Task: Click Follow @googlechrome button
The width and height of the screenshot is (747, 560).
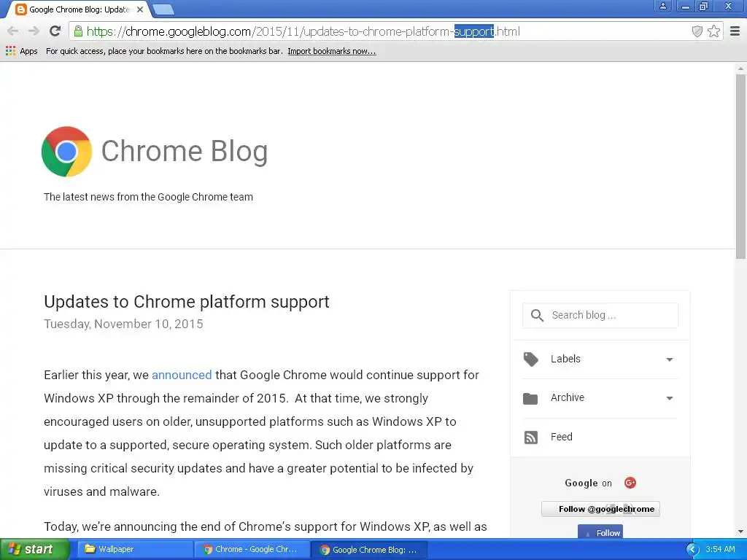Action: click(x=601, y=509)
